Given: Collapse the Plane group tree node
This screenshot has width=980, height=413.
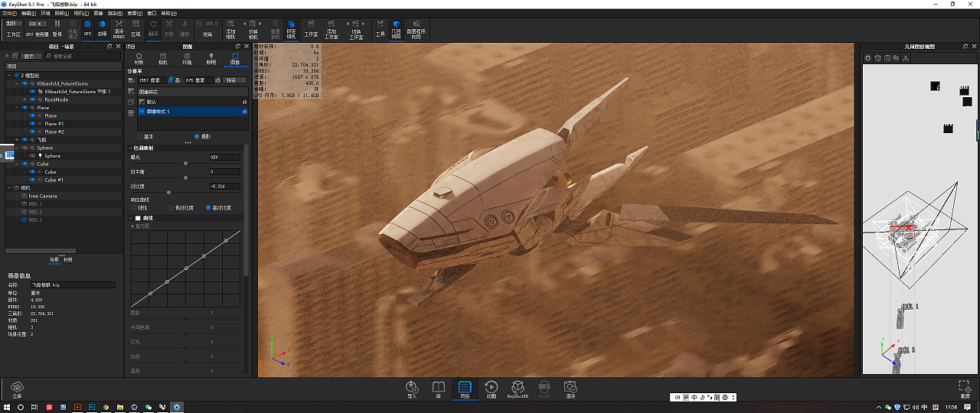Looking at the screenshot, I should click(x=16, y=108).
